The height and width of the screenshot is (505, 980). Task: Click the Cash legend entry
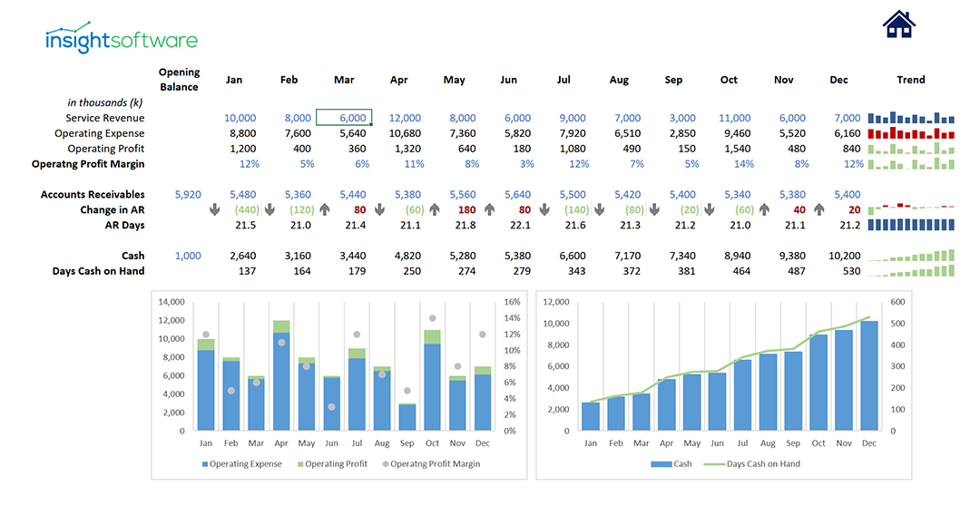671,464
